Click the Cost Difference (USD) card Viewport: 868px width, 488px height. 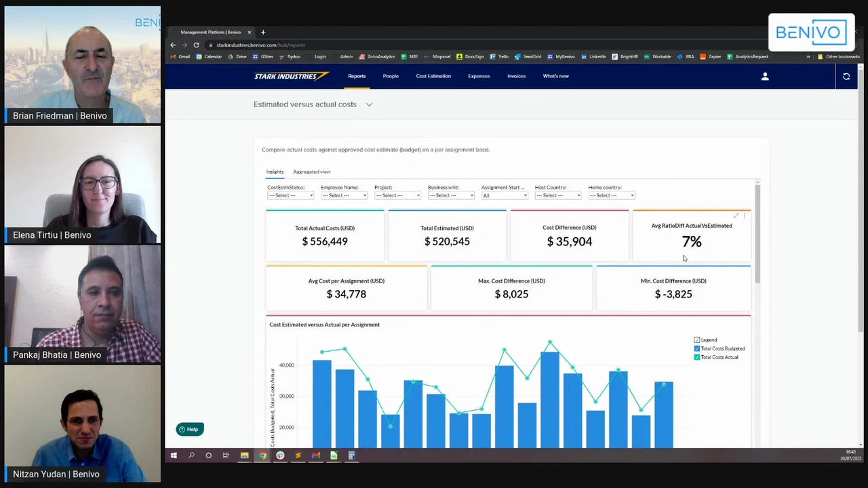[x=570, y=235]
